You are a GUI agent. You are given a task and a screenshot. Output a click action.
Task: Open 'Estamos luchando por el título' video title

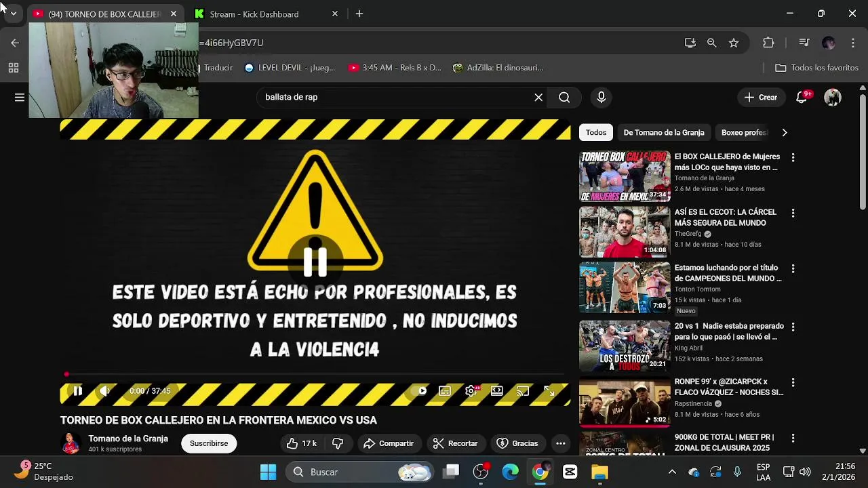tap(728, 273)
